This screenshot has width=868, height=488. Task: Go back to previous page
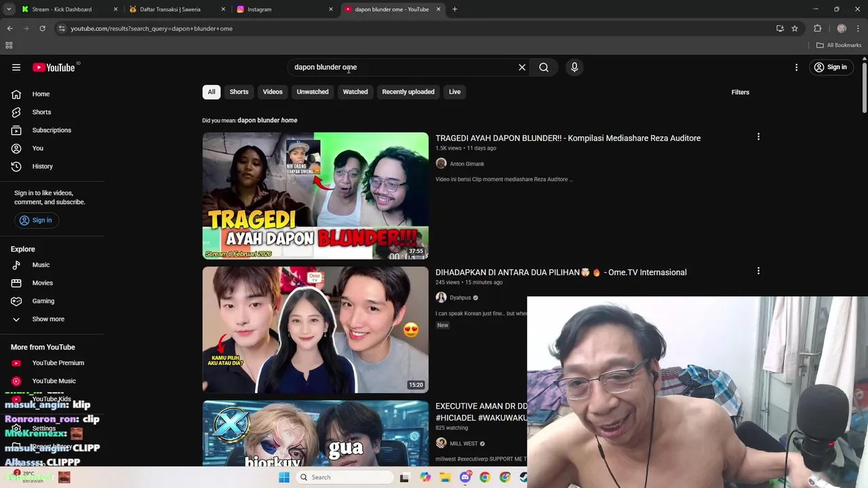[9, 28]
